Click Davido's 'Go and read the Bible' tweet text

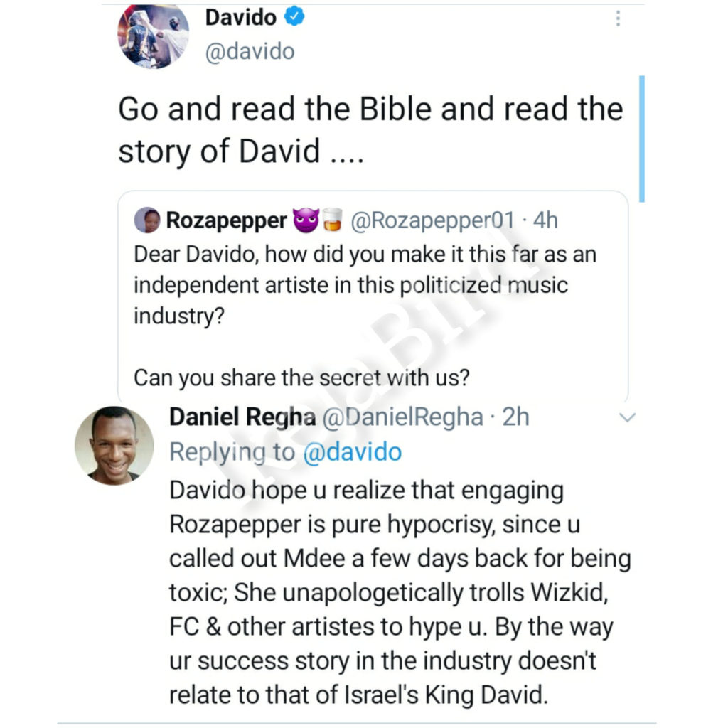point(370,130)
